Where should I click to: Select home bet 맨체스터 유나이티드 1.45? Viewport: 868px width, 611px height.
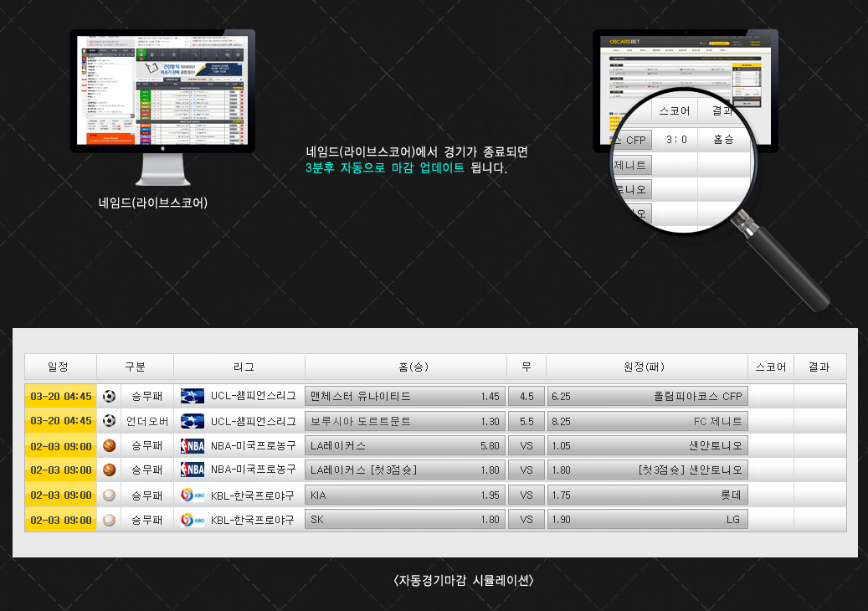pyautogui.click(x=404, y=396)
